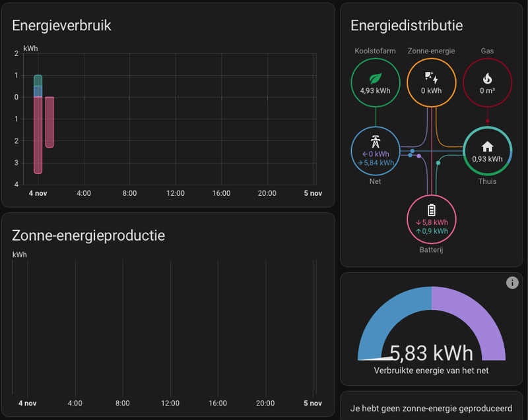Click 'Je hebt geen zonne-energie geproduceerd' text
This screenshot has width=528, height=420.
[432, 409]
